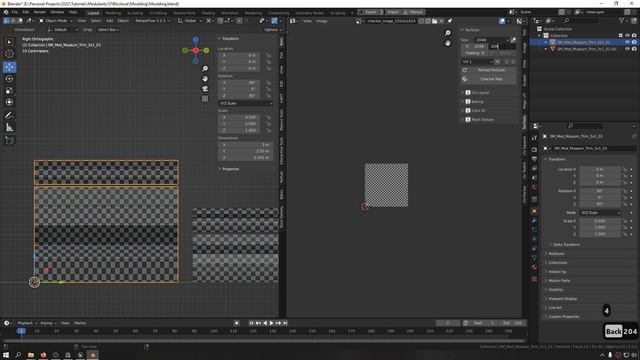Select the Cursor tool in the 3D viewport toolbar
Viewport: 640px width, 360px height.
point(9,53)
